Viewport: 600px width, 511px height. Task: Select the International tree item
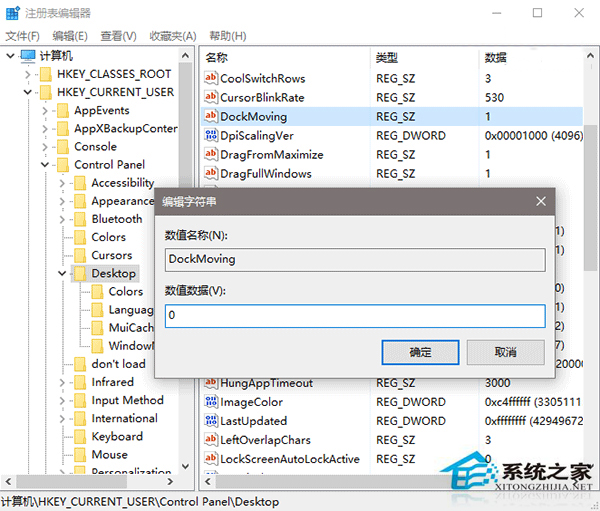pyautogui.click(x=124, y=418)
